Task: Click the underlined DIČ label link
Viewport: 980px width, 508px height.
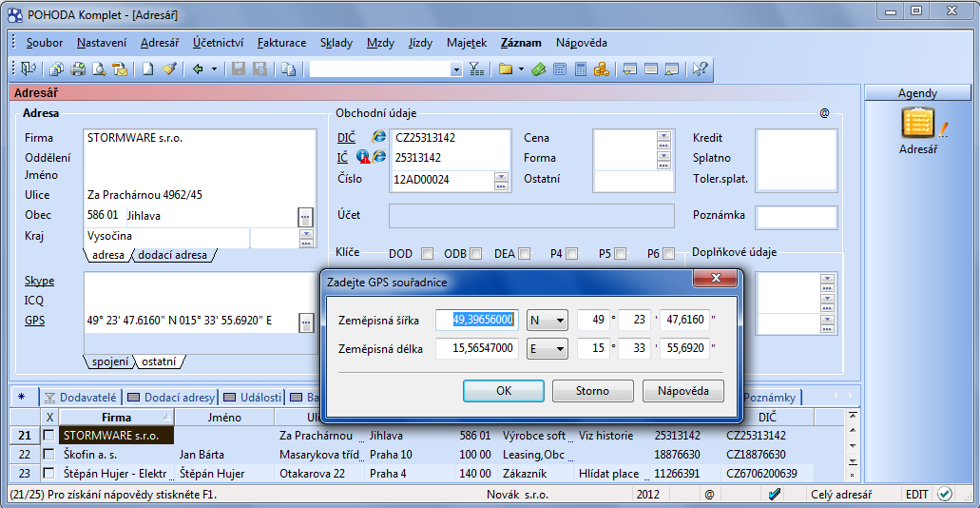Action: [x=346, y=138]
